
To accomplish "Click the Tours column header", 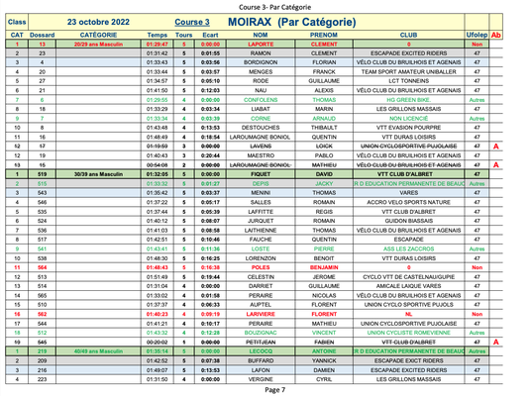I will (x=184, y=35).
